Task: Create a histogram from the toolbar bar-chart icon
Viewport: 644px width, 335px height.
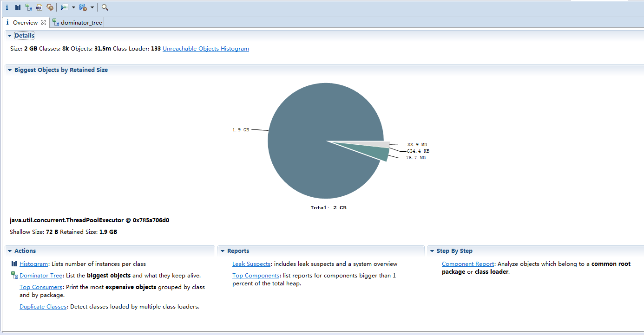Action: (18, 7)
